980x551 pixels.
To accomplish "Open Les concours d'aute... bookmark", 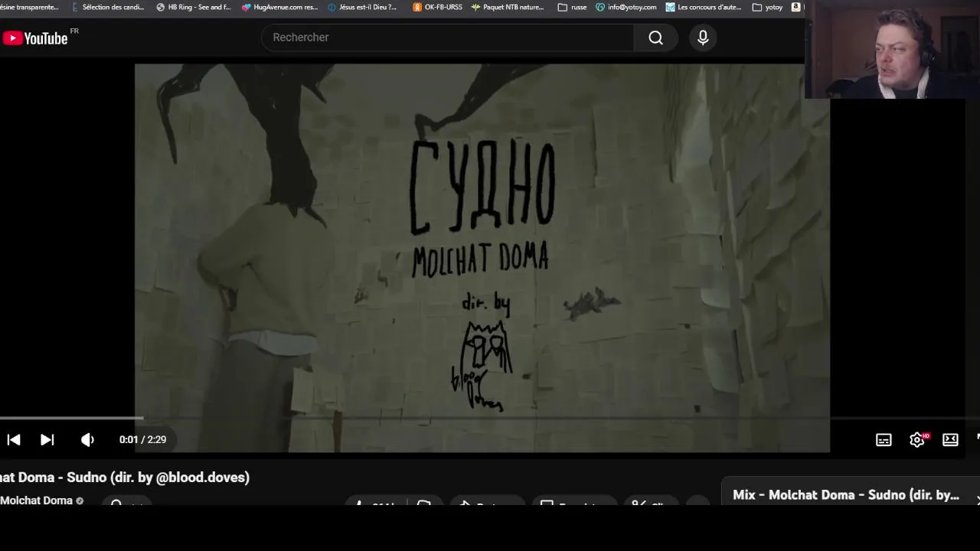I will coord(704,7).
